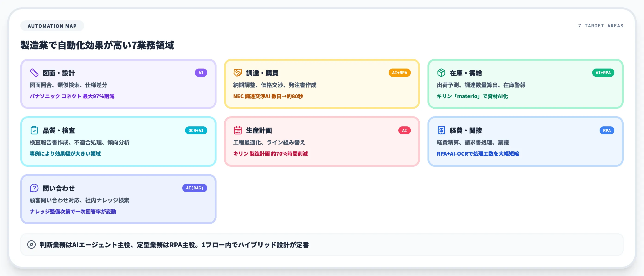The width and height of the screenshot is (644, 276).
Task: Click the dollar receipt icon for 経費・間接
Action: coord(441,130)
